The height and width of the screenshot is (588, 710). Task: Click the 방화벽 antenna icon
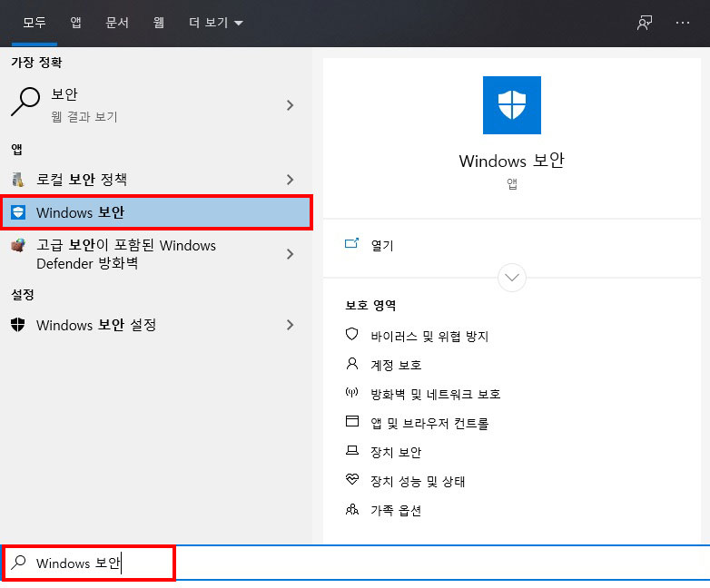pyautogui.click(x=352, y=392)
